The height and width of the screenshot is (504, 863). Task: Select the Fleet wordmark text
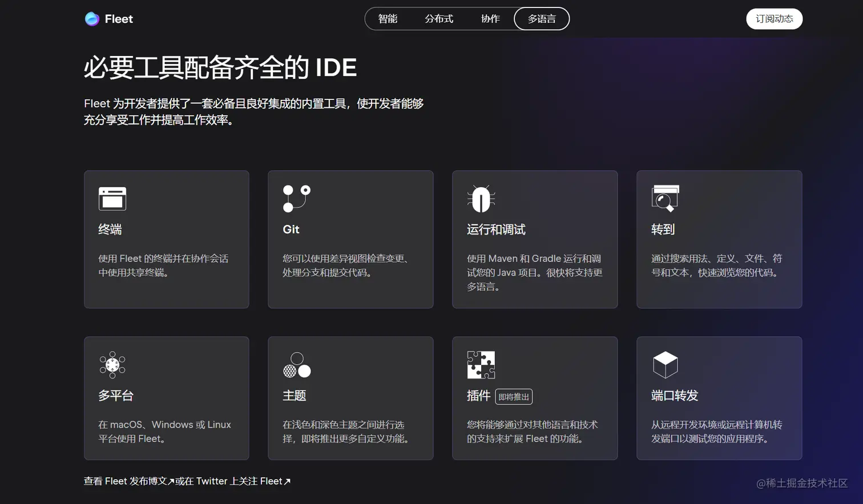(x=120, y=18)
